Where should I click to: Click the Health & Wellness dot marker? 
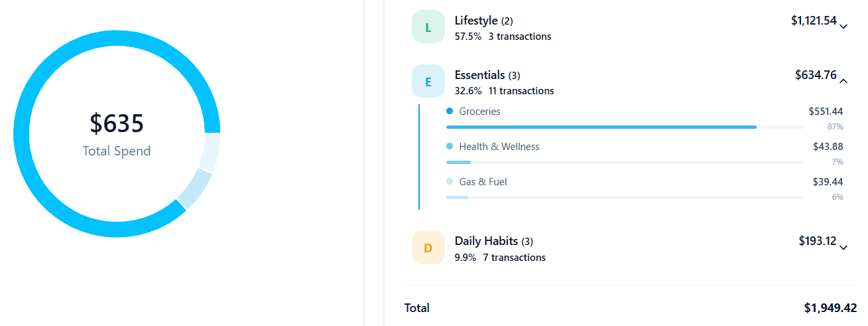pyautogui.click(x=450, y=147)
